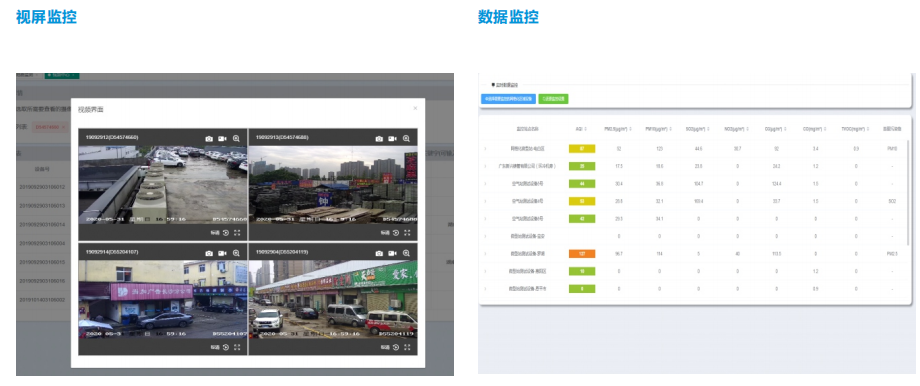The image size is (920, 386).
Task: Zoom in on camera 19092913 feed
Action: tap(406, 138)
